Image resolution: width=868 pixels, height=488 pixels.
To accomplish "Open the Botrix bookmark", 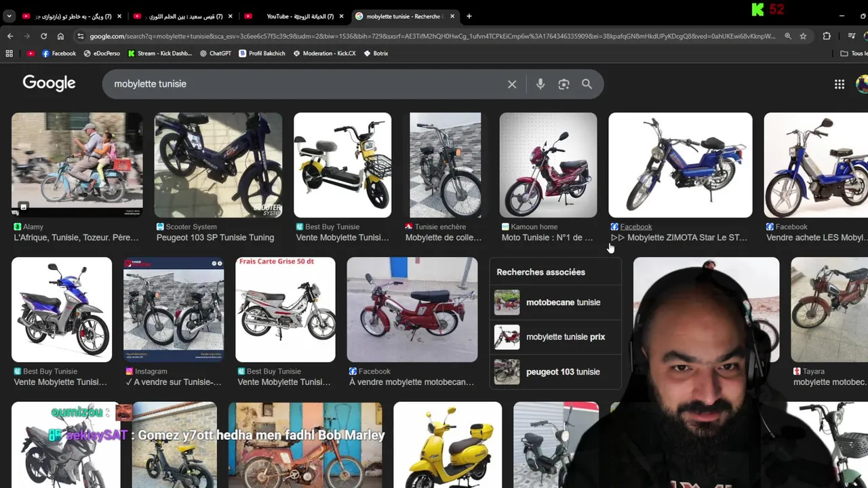I will tap(376, 53).
